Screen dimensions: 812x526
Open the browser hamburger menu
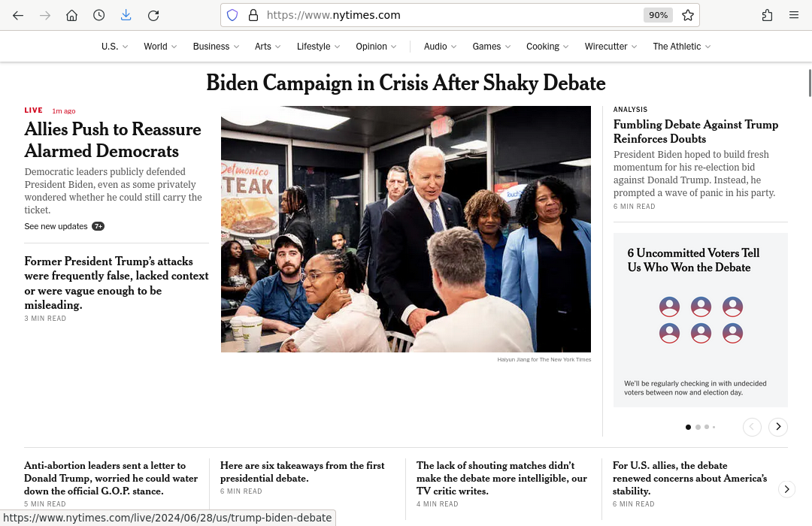[794, 15]
